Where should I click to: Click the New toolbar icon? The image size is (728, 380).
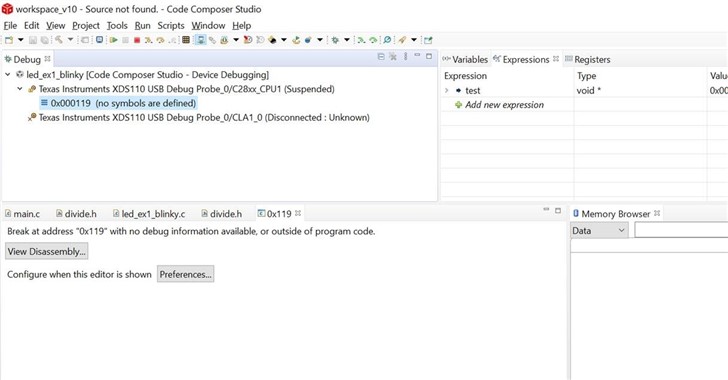point(9,40)
